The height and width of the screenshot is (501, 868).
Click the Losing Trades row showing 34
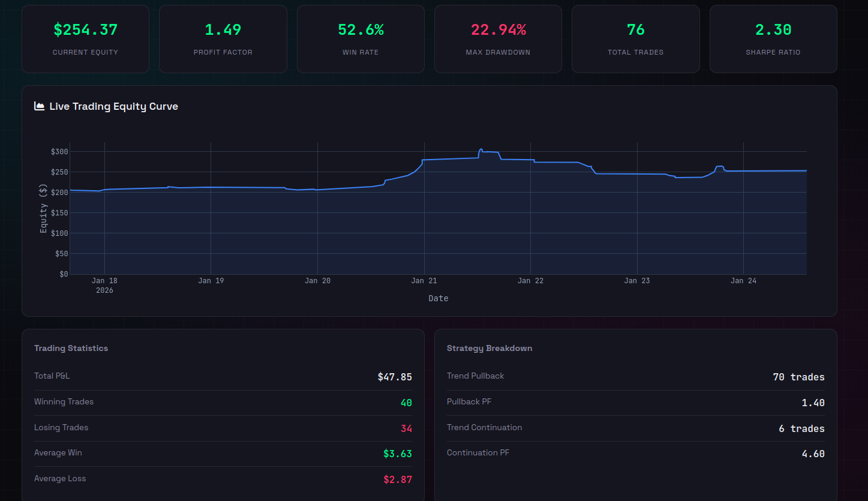coord(223,428)
